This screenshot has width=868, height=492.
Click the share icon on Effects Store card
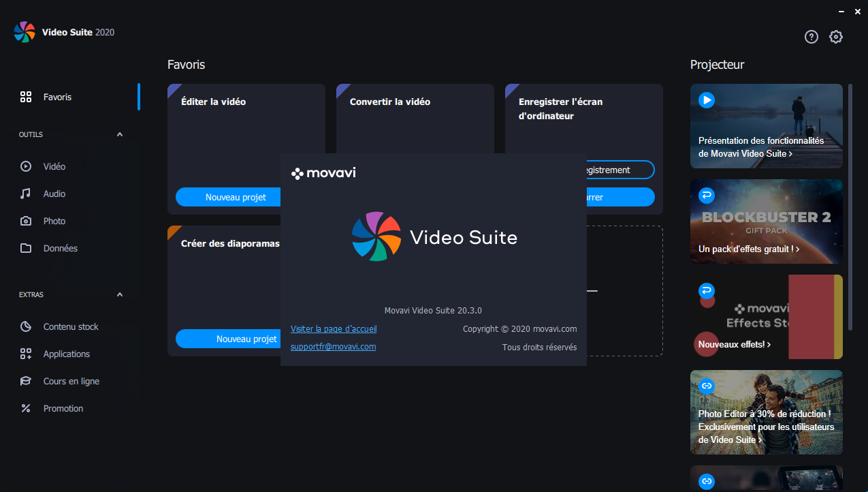707,291
